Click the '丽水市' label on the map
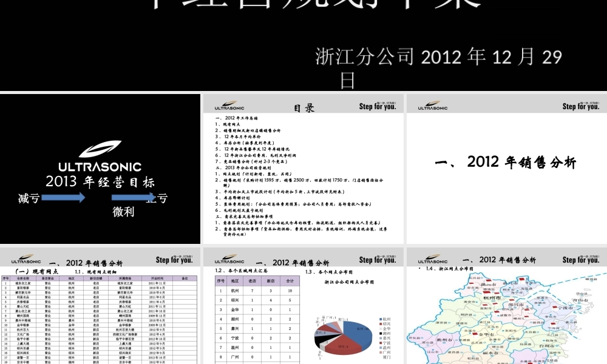Image resolution: width=607 pixels, height=364 pixels. [x=490, y=353]
